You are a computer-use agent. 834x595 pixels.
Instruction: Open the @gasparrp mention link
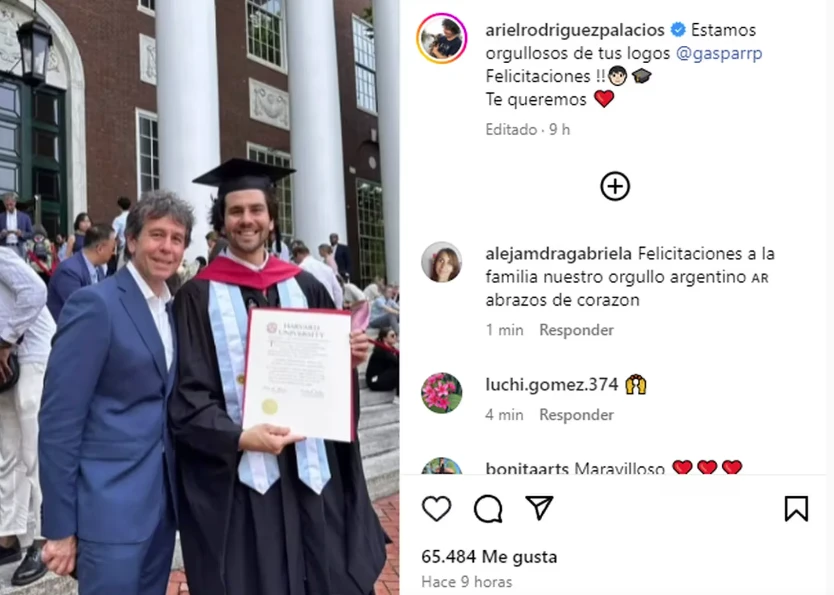coord(719,53)
